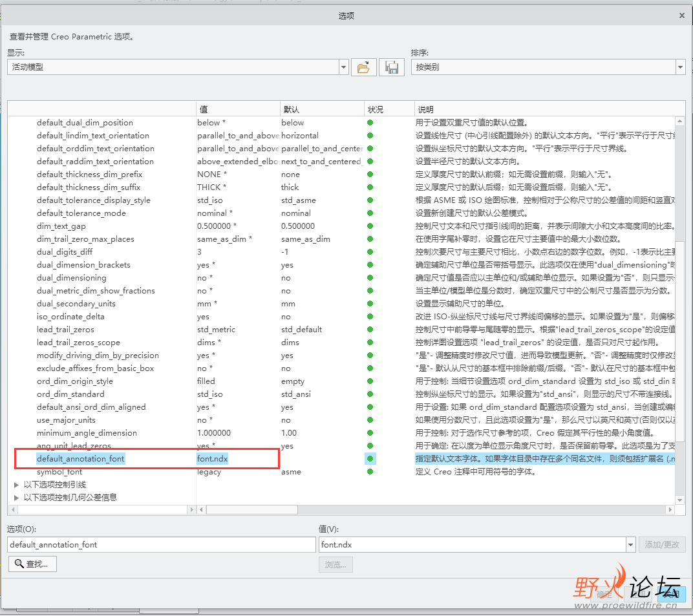Select modify_driving_dim_by_precision option

[x=98, y=356]
